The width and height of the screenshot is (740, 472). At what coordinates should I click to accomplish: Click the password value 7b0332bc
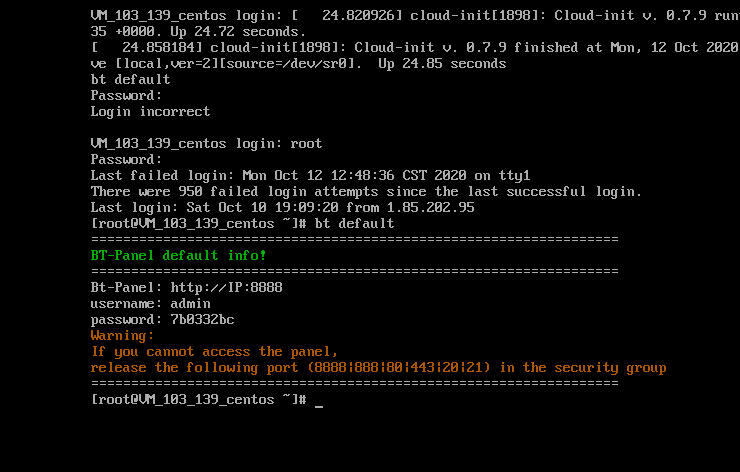pos(202,319)
